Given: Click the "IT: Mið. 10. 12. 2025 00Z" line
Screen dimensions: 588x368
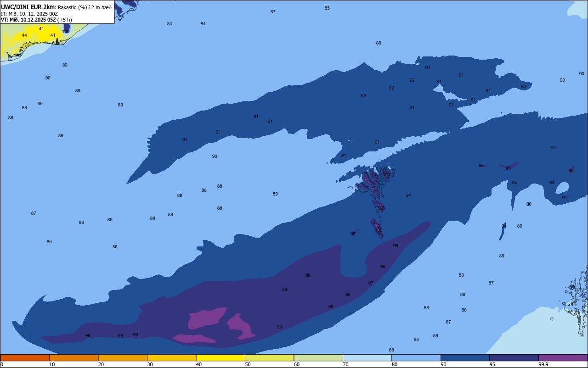Looking at the screenshot, I should (29, 14).
